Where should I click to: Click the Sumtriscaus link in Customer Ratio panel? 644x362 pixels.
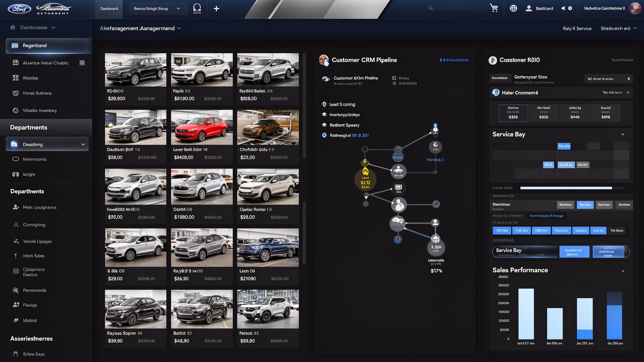coord(623,60)
